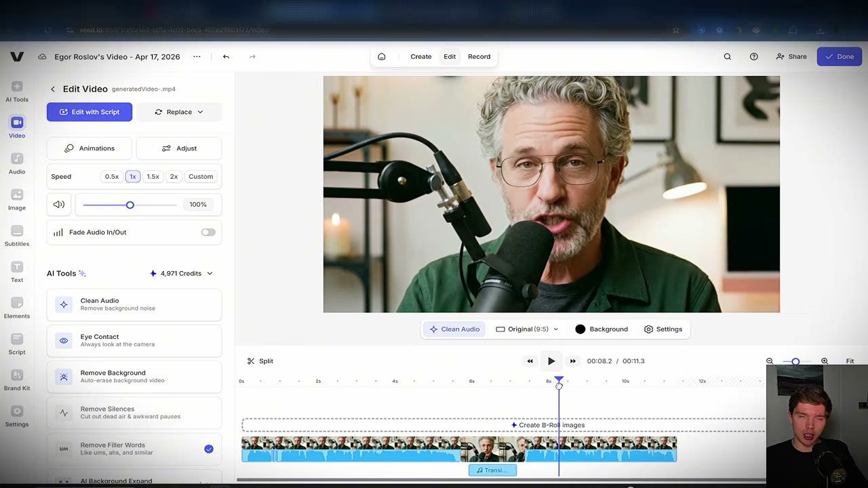Select Remove Background AI tool
The image size is (868, 488).
[134, 376]
